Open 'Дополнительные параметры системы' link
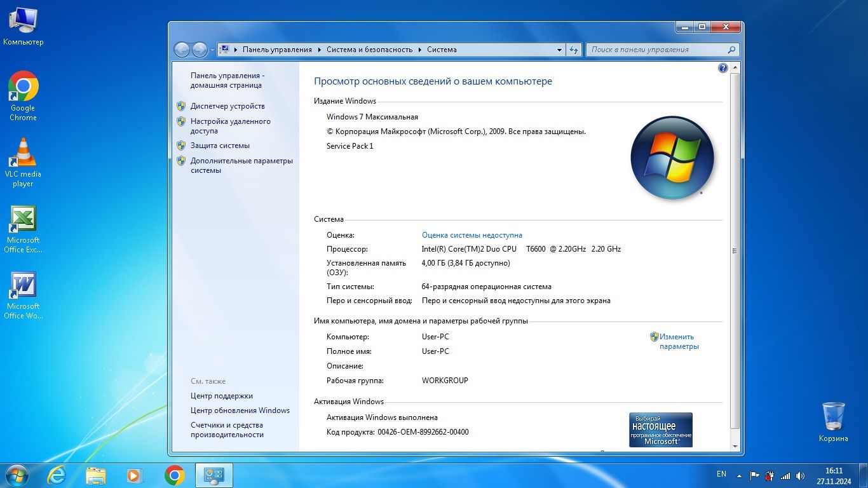 pos(241,165)
